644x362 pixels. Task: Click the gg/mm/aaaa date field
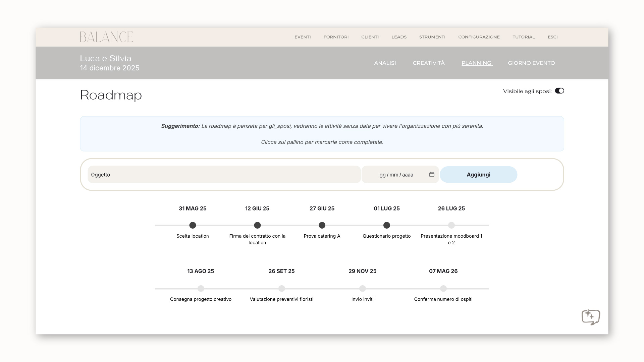click(396, 175)
